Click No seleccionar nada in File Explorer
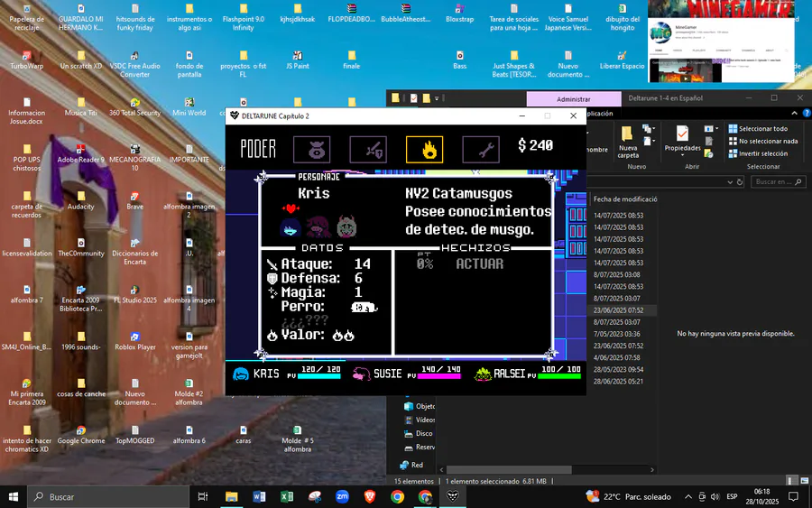 pos(763,141)
